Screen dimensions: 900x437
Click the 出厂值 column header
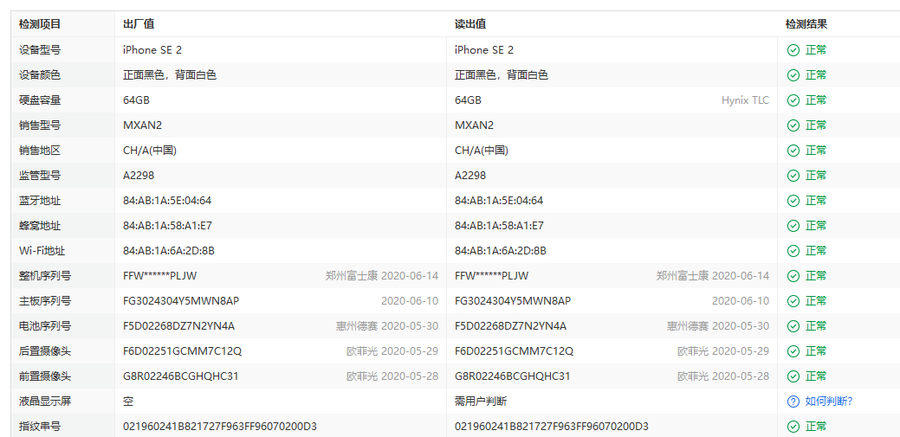(x=138, y=25)
